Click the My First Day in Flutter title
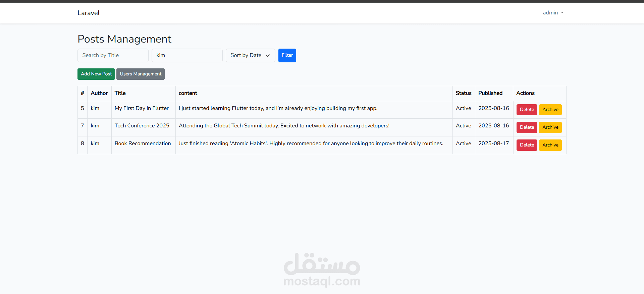Image resolution: width=644 pixels, height=294 pixels. 142,108
